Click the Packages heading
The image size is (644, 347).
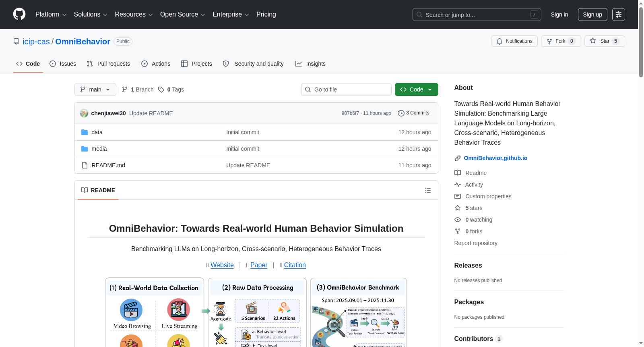469,302
